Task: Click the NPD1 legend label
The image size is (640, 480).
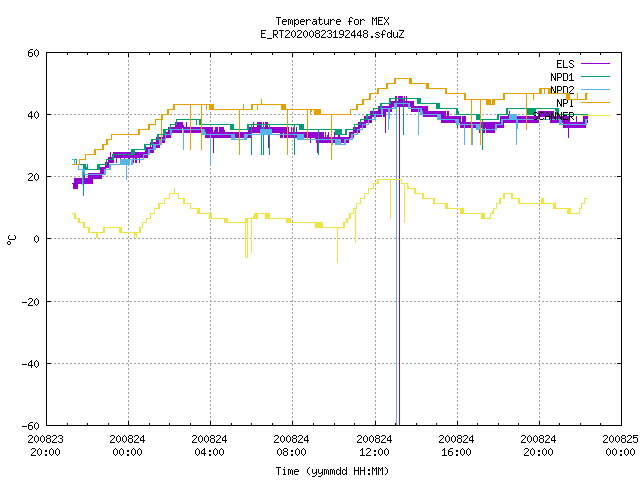Action: point(562,77)
